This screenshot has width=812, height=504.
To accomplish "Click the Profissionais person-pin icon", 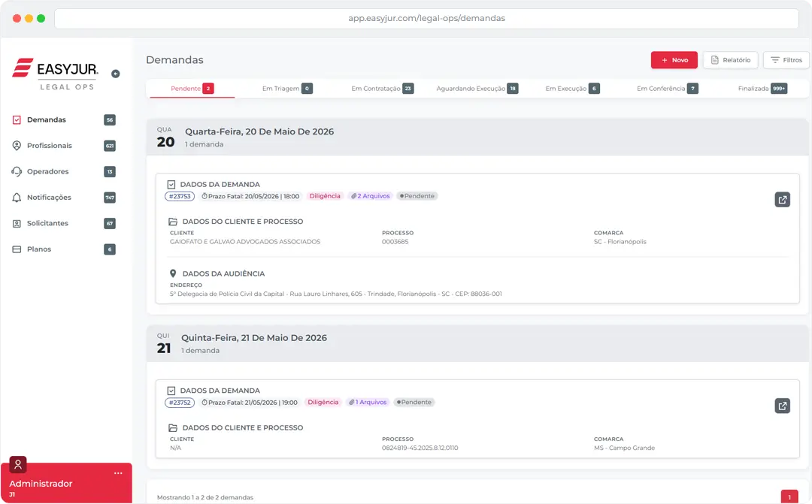I will tap(17, 146).
